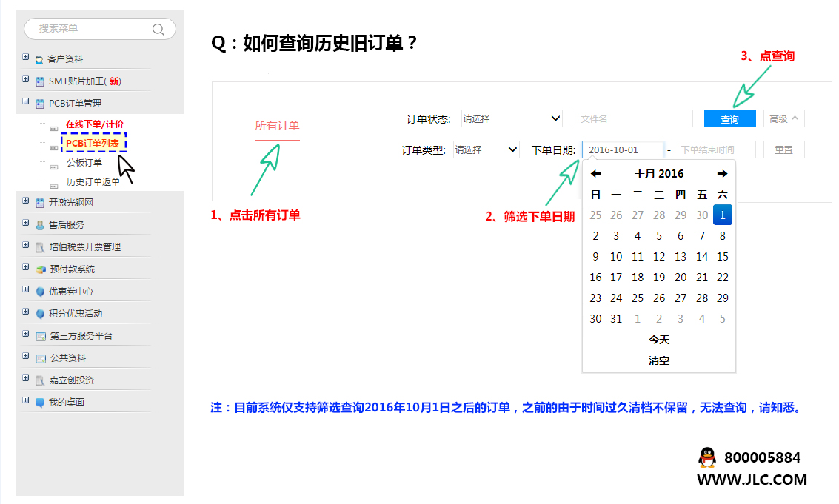The image size is (839, 504).
Task: Select the 所有订单 tab
Action: click(277, 126)
